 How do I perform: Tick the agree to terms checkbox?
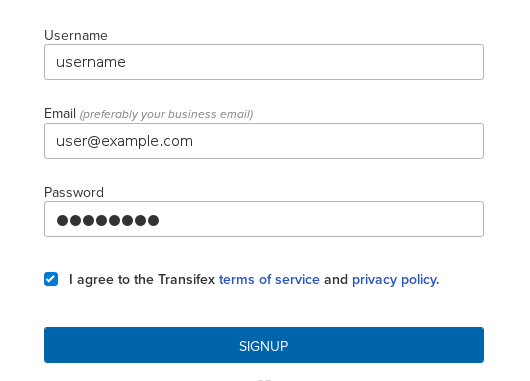pos(51,279)
